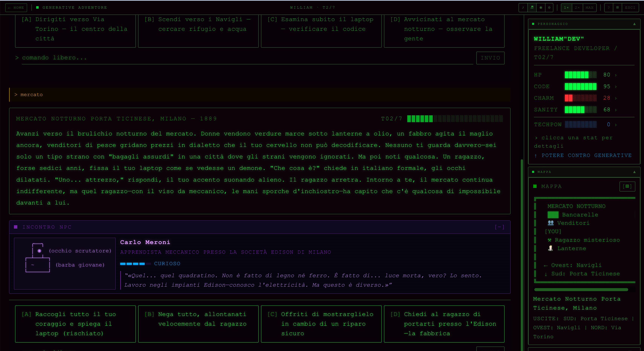Screen dimensions: 644x351
Task: Click the main story vertical scrollbar
Action: tap(522, 255)
